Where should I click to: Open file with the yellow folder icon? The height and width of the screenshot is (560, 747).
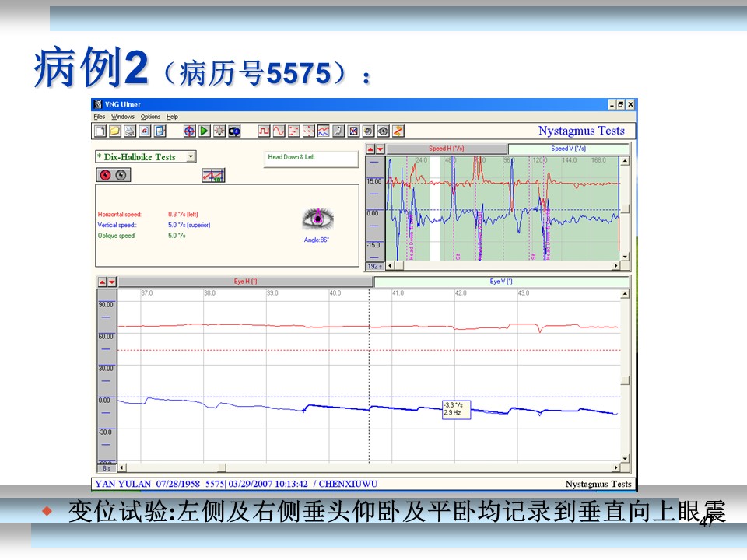click(114, 131)
